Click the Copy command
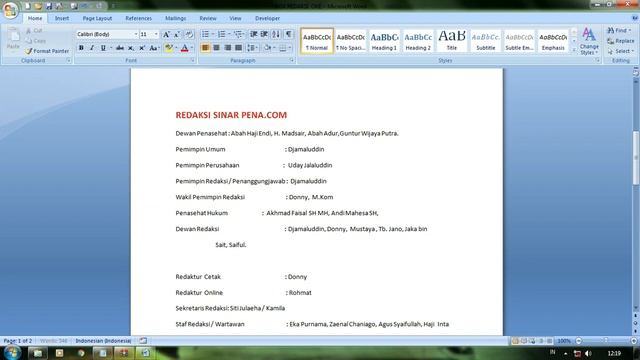The width and height of the screenshot is (640, 360). click(x=36, y=41)
